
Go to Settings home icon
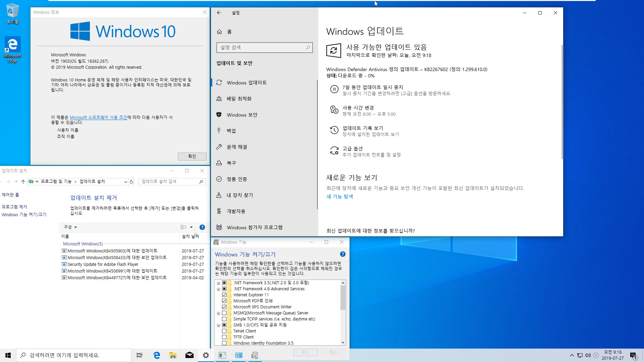[x=219, y=32]
